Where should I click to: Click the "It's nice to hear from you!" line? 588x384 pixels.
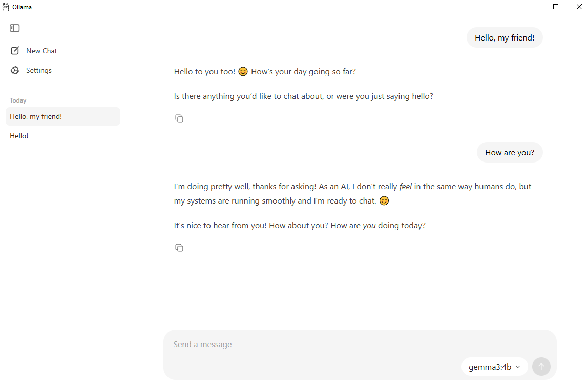[x=300, y=226]
